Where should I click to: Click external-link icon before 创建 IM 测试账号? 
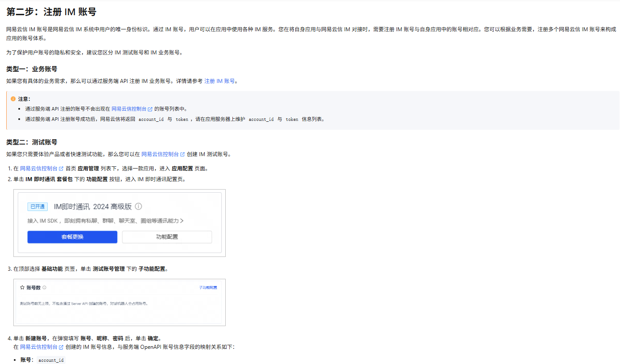point(182,154)
